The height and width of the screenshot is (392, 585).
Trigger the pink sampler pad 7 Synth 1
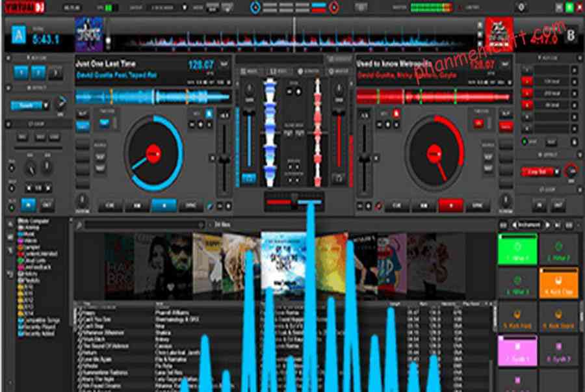coord(517,350)
